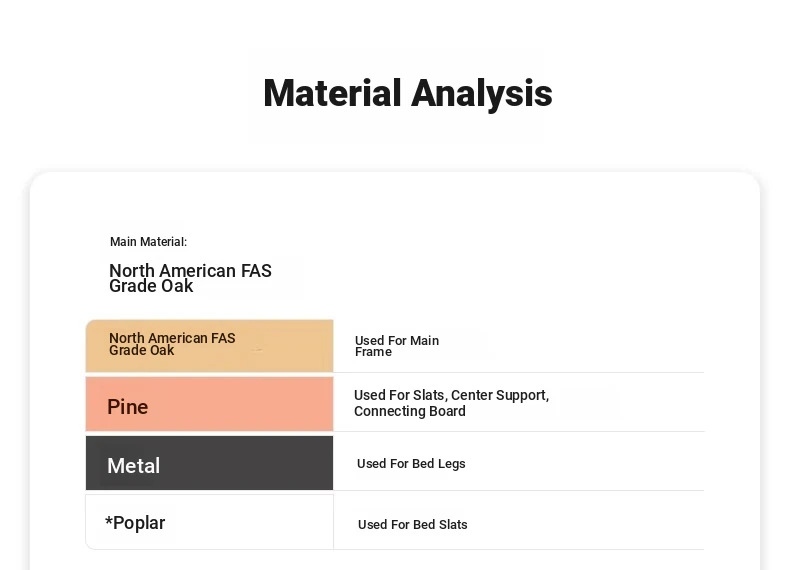This screenshot has height=570, width=790.
Task: Click the "*Poplar" label text
Action: tap(135, 523)
